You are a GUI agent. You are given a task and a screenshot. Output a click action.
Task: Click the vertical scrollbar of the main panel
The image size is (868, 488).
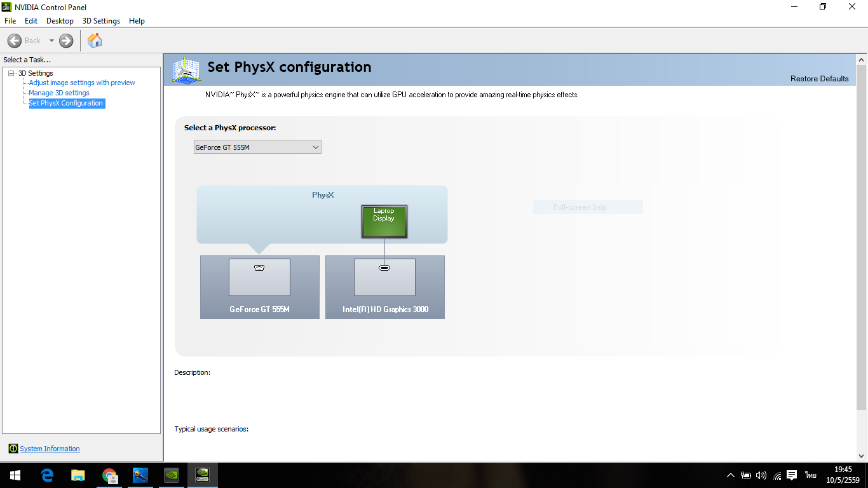(862, 236)
